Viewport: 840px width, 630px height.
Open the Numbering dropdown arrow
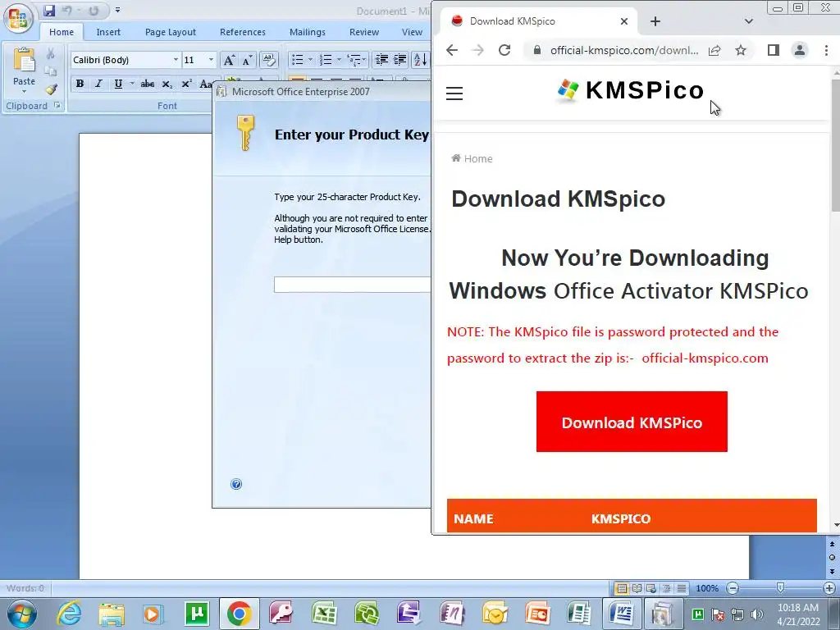pos(339,59)
